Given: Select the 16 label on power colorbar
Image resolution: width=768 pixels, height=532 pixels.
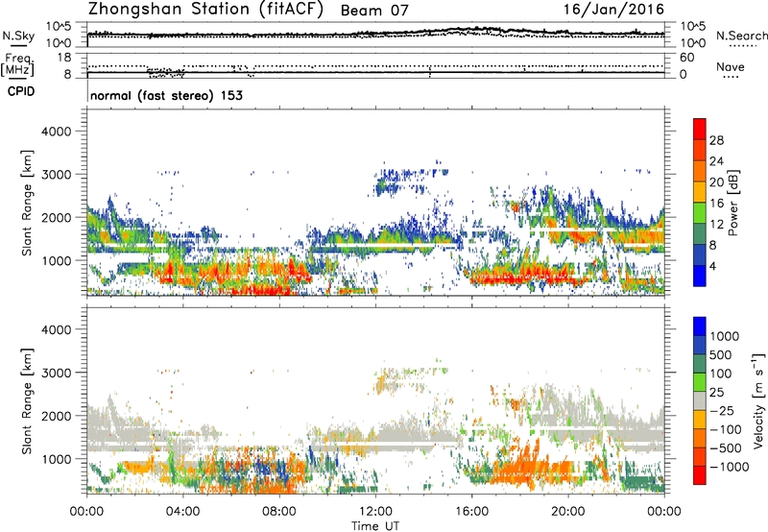Looking at the screenshot, I should tap(716, 204).
